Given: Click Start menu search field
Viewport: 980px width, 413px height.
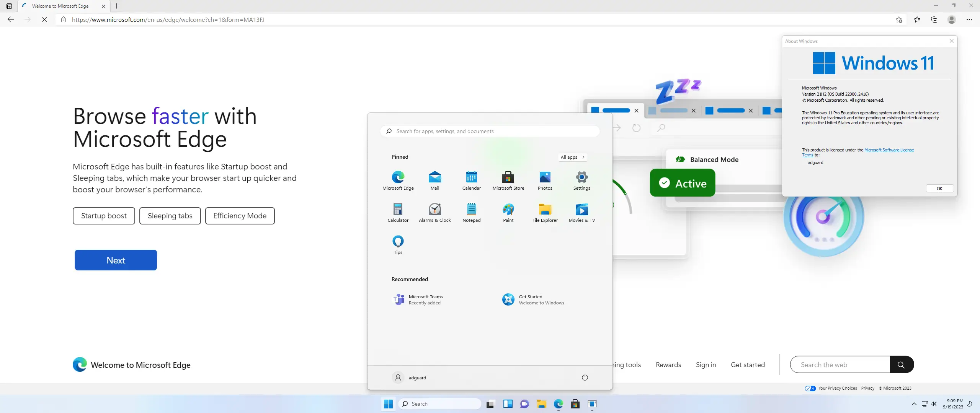Looking at the screenshot, I should tap(490, 131).
